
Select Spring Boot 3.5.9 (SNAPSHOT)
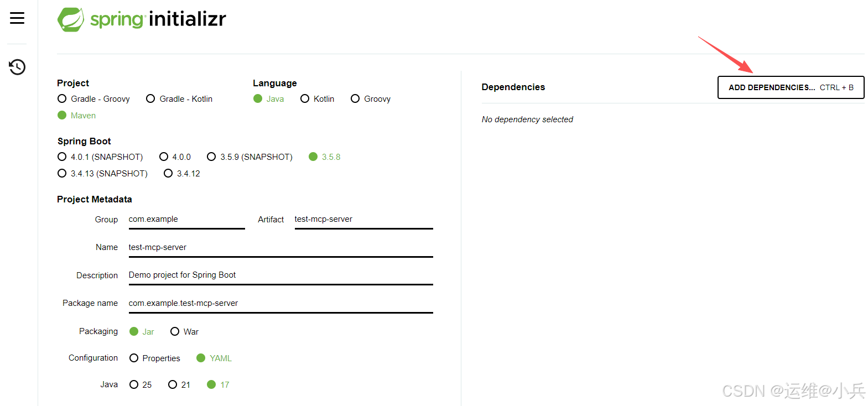click(x=250, y=157)
